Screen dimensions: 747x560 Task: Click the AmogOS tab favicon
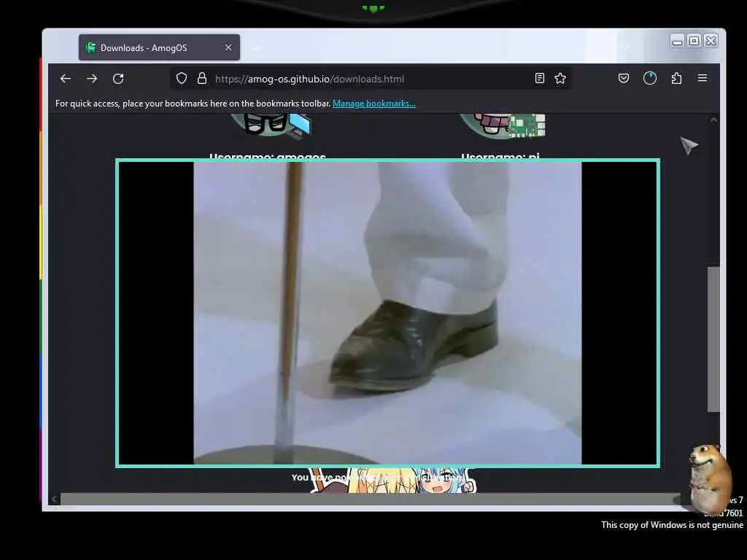(90, 47)
